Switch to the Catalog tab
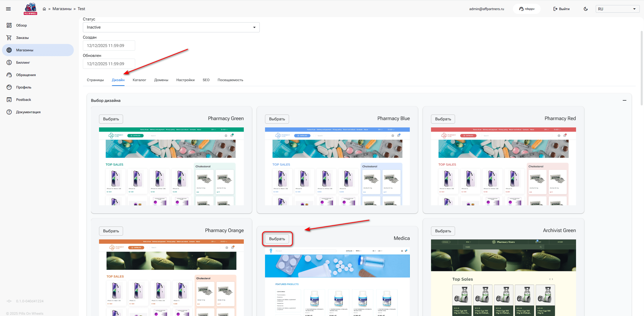 click(x=139, y=80)
